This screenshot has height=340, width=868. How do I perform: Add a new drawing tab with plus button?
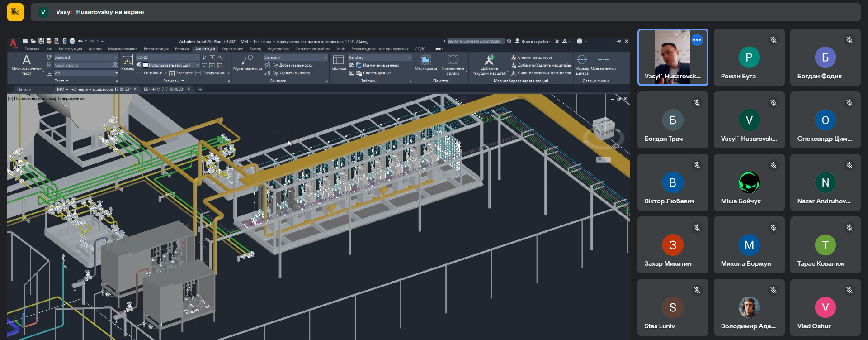pos(200,89)
